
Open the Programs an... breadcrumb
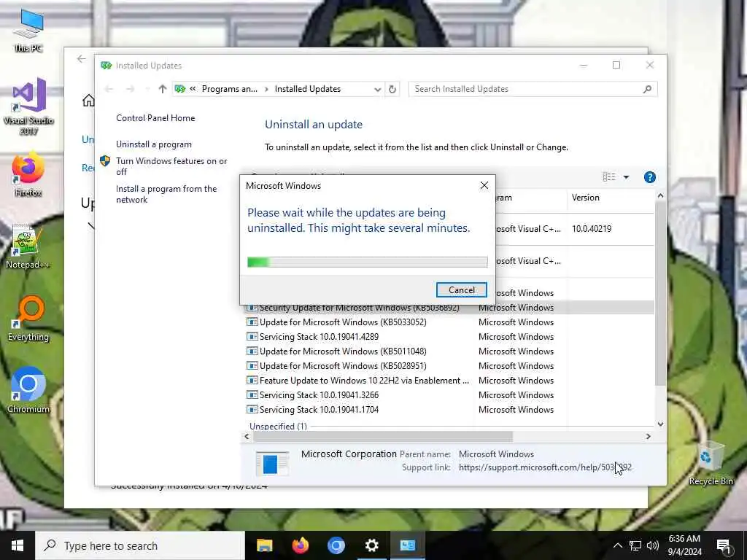[229, 89]
